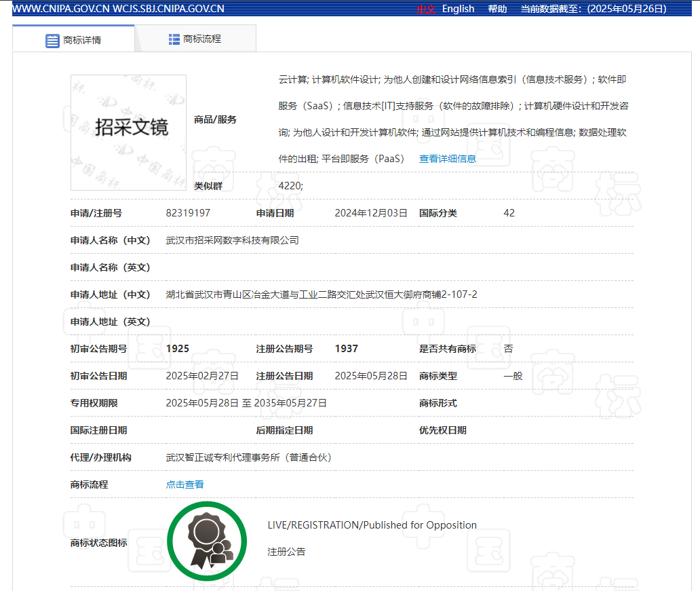Select agency 武汉智正诚专利代理事务所
This screenshot has height=591, width=700.
249,457
